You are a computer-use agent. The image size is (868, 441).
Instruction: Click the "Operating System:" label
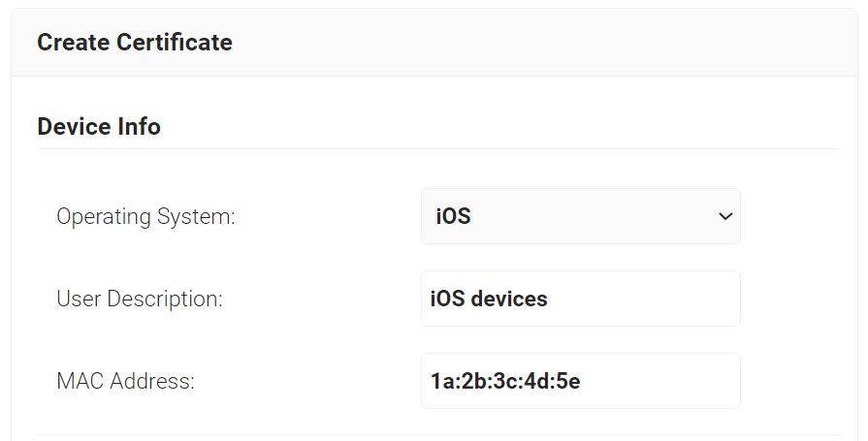pyautogui.click(x=145, y=216)
